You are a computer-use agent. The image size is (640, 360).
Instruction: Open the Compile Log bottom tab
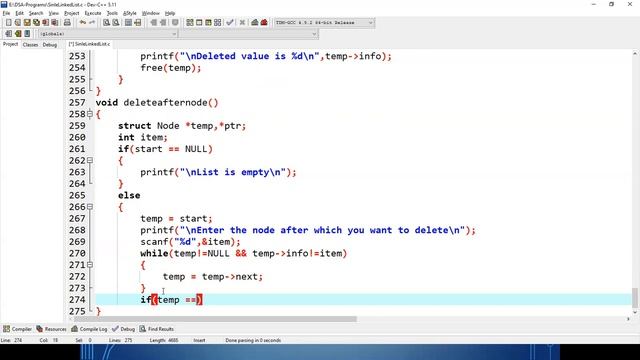click(89, 329)
